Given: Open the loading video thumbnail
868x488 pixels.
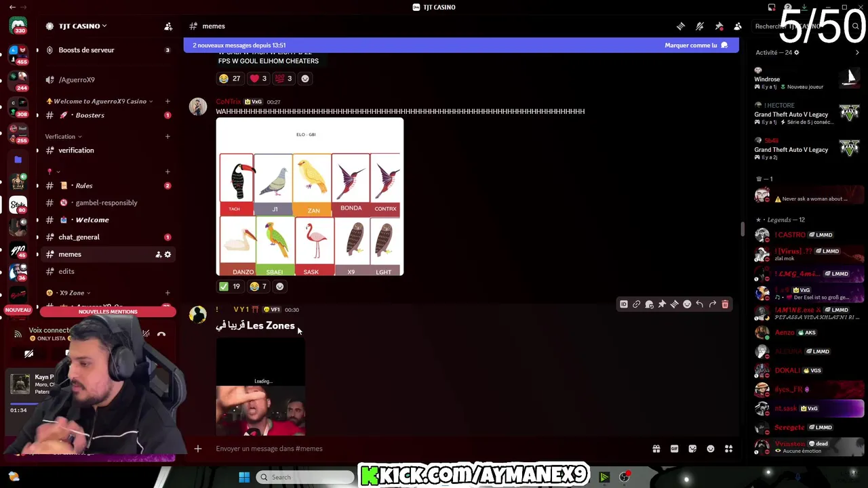Looking at the screenshot, I should tap(261, 387).
